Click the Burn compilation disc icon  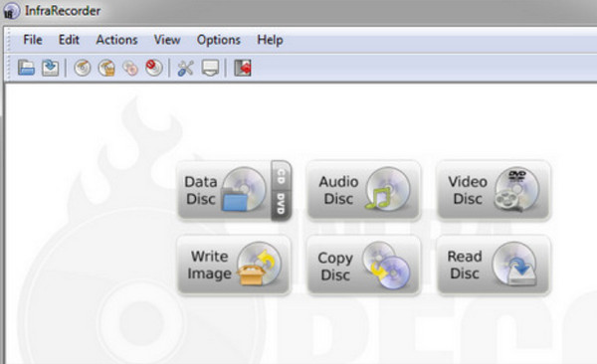coord(83,69)
